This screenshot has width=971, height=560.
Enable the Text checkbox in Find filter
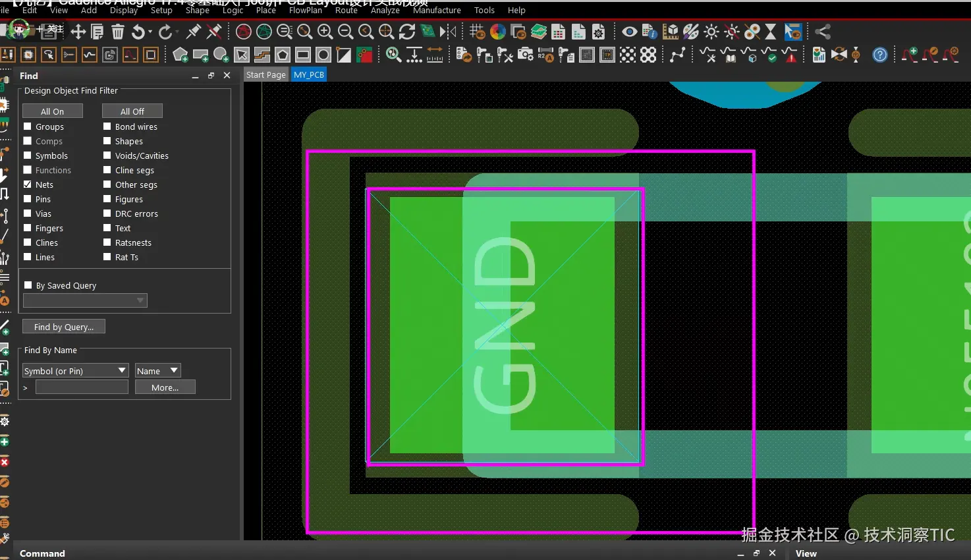point(107,228)
